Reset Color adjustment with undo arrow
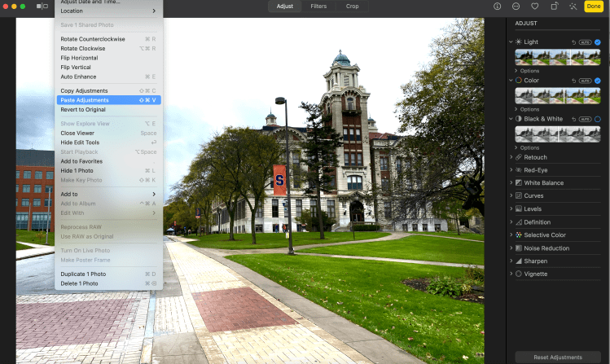Viewport: 610px width, 364px height. click(x=574, y=81)
